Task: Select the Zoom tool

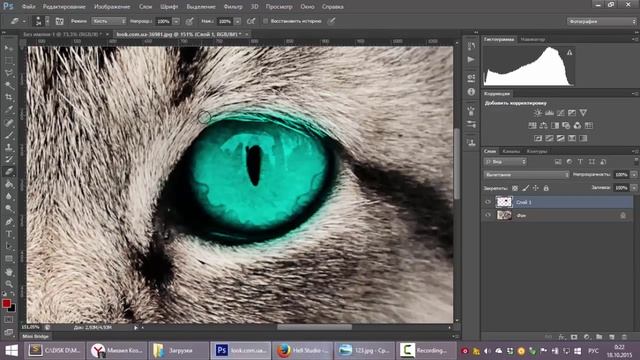Action: click(x=9, y=284)
